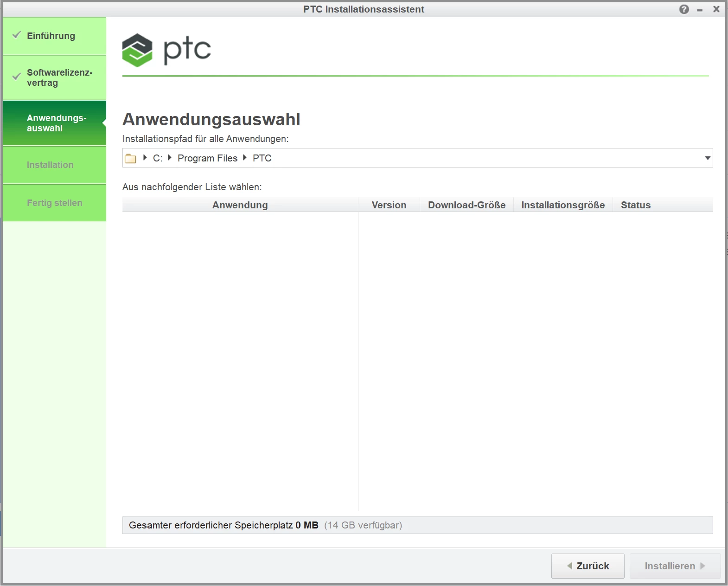Click the Gesamter erforderlicher Speicherplatz text

coord(211,525)
